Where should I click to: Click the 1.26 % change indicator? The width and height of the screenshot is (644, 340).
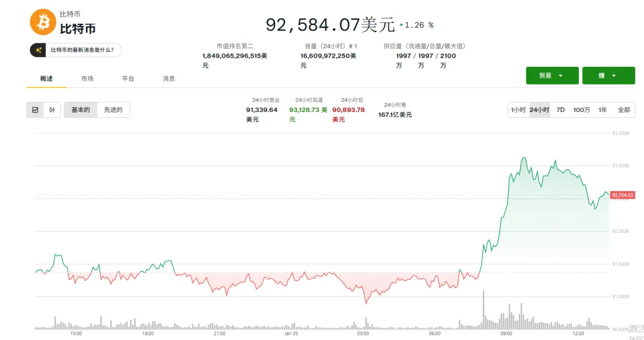416,25
